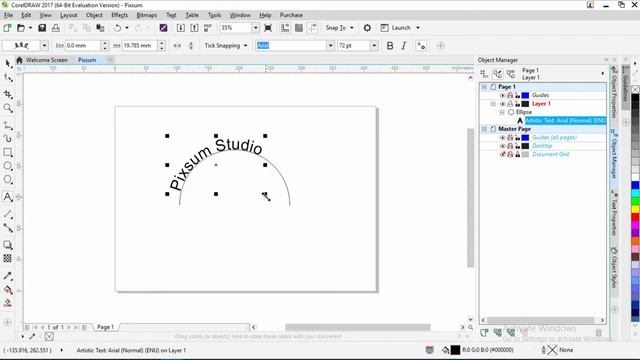Open Options gear icon in toolbar
This screenshot has width=640, height=360.
point(367,28)
